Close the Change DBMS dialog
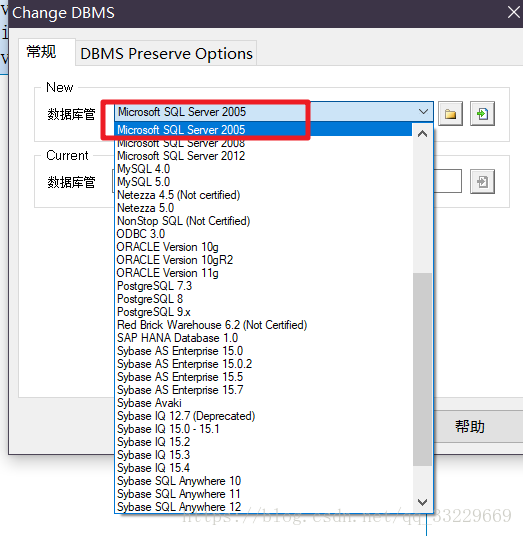Screen dimensions: 523x536 click(513, 13)
